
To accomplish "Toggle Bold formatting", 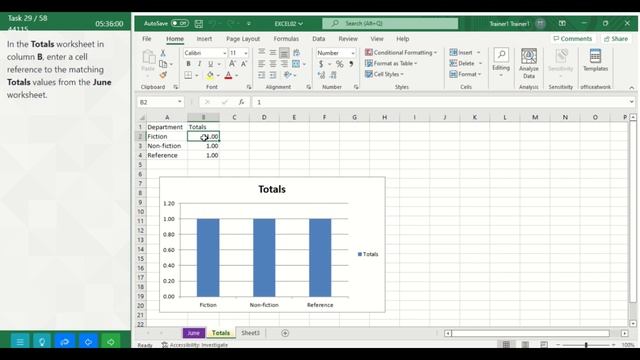I will pos(188,64).
